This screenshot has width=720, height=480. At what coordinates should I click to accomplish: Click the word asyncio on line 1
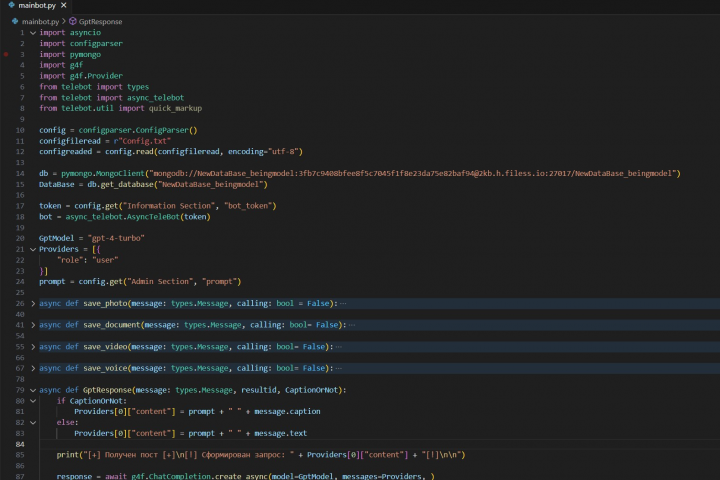85,33
